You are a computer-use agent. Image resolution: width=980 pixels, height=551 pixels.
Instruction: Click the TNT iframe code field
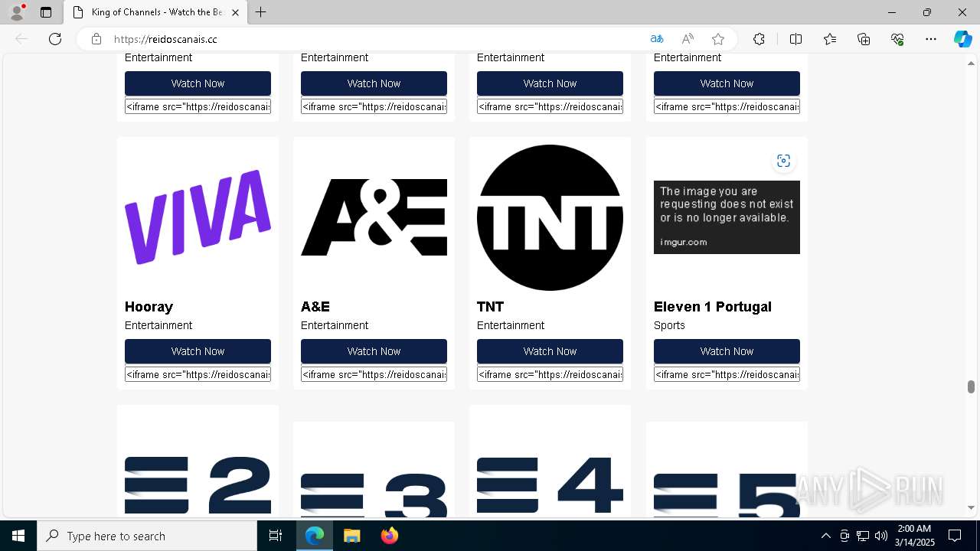click(x=550, y=374)
